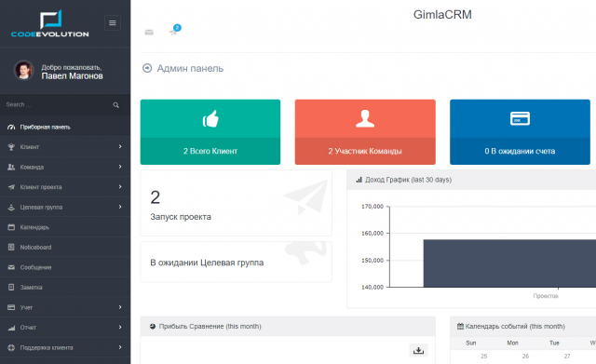Open notifications icon with badge 2
Image resolution: width=596 pixels, height=364 pixels.
click(174, 31)
